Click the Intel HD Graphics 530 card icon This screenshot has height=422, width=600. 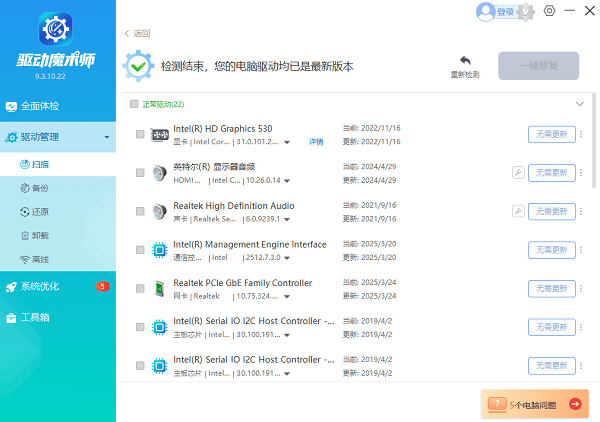[160, 135]
